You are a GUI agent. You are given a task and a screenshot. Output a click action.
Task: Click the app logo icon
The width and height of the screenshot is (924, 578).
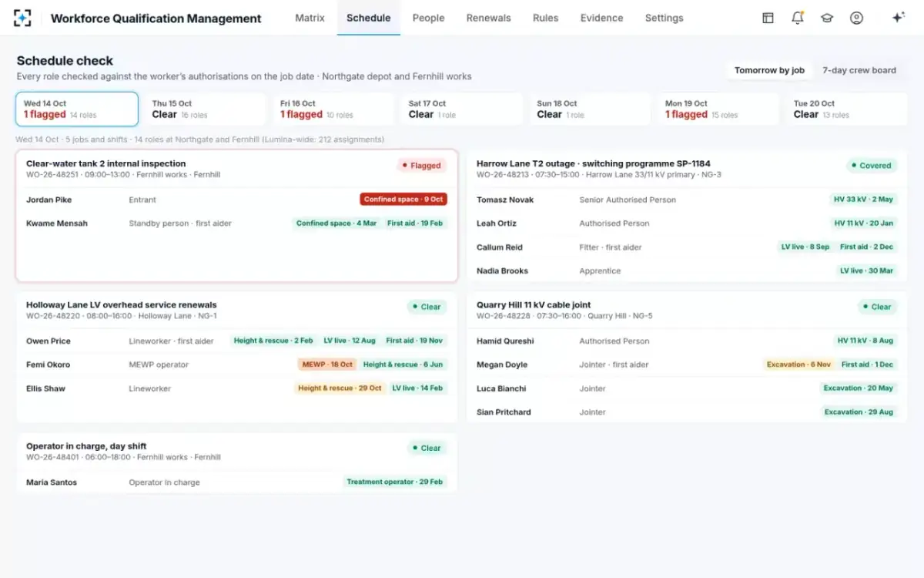(x=23, y=18)
